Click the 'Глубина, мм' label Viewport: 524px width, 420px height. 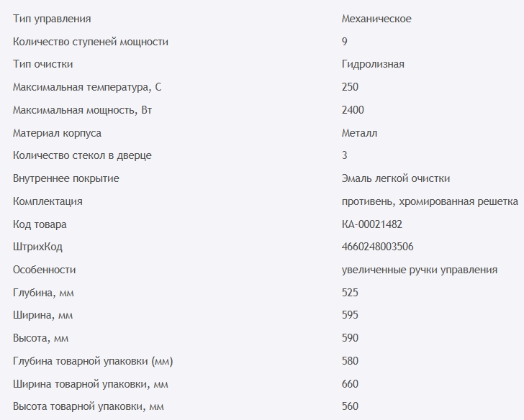pyautogui.click(x=43, y=293)
